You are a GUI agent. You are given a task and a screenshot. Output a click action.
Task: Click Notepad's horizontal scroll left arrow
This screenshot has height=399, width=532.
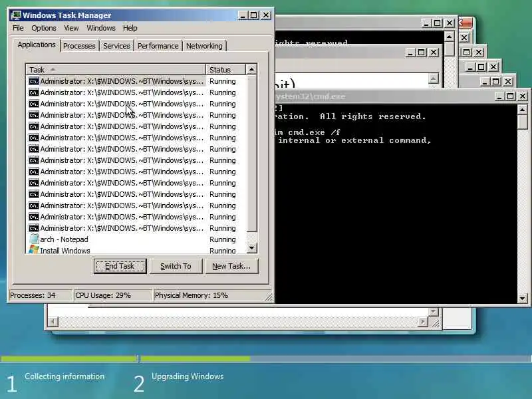(x=53, y=321)
